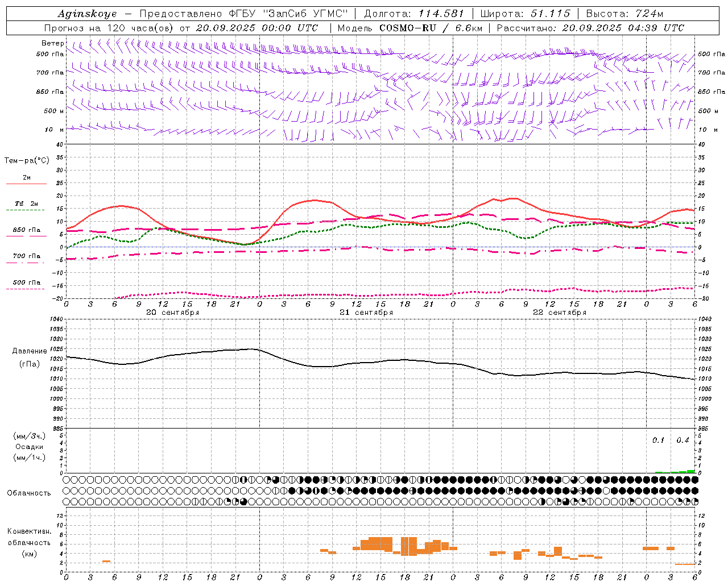The width and height of the screenshot is (728, 582).
Task: Click the station name "Aginskoye" in header
Action: click(87, 14)
